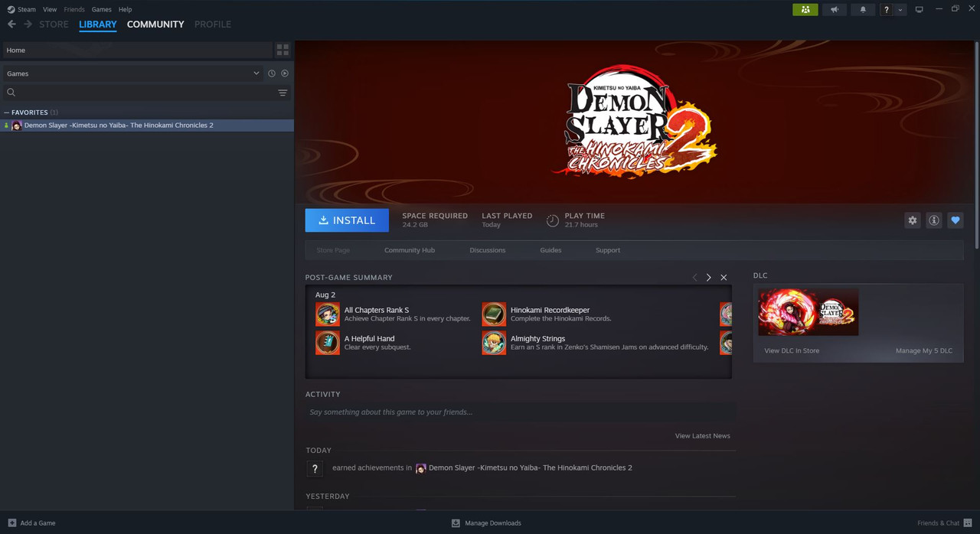Go back with the left arrow

tap(11, 24)
